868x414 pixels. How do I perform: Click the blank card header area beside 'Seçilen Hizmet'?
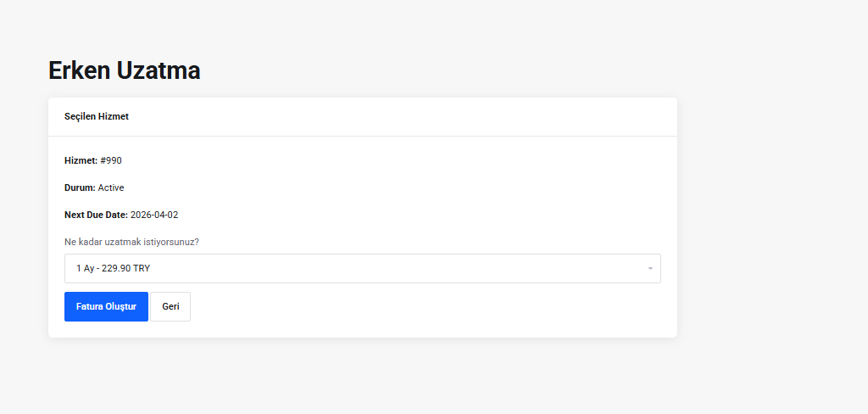pos(407,116)
